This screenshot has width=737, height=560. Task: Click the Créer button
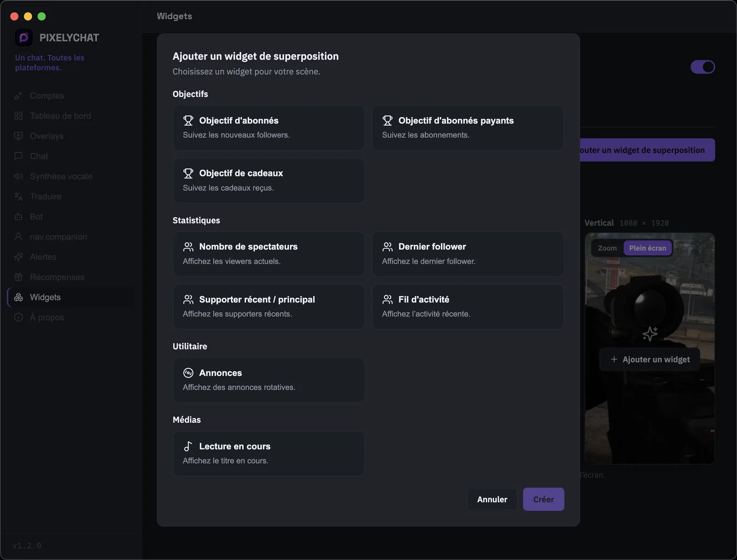(544, 499)
